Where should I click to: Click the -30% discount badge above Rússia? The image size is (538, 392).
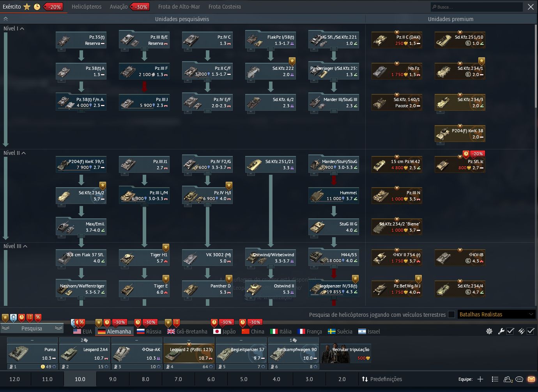click(x=150, y=322)
